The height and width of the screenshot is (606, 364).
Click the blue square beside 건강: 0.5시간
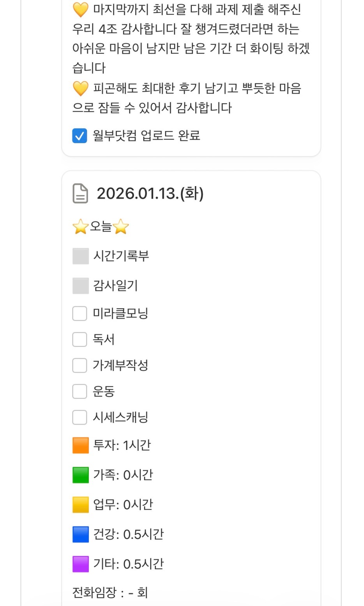point(81,535)
